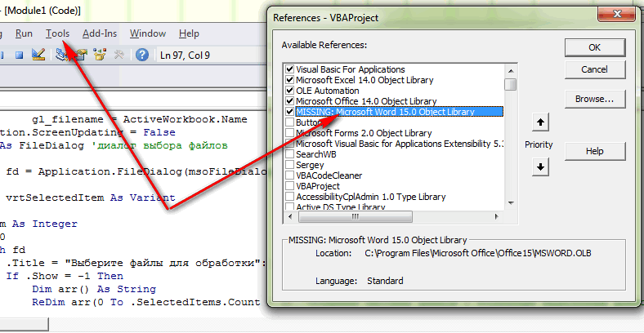This screenshot has width=644, height=333.
Task: Uncheck MISSING Microsoft Word 15.0 Object Library
Action: (x=289, y=112)
